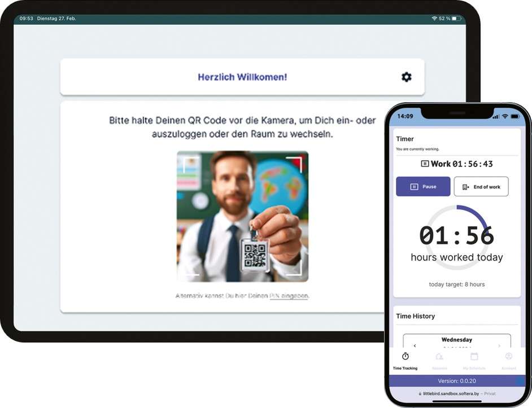Open the Absences bell icon
Viewport: 532px width, 408px height.
tap(439, 357)
